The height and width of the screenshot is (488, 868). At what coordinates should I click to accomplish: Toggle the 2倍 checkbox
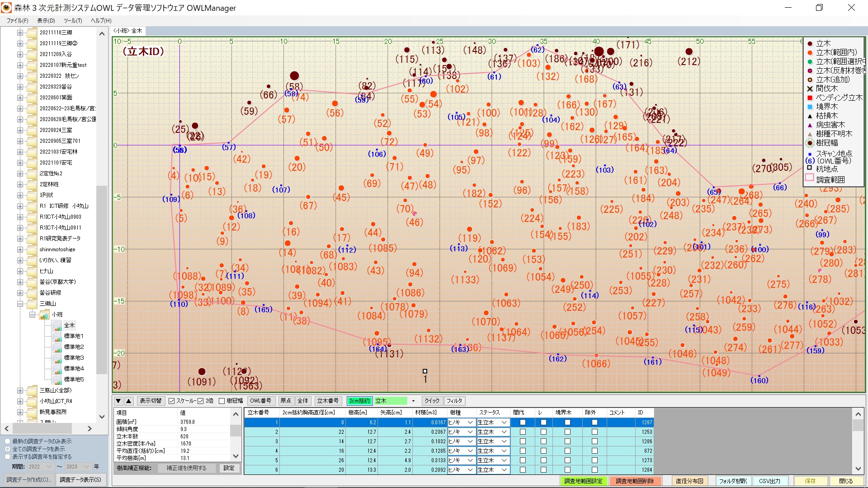(x=201, y=401)
